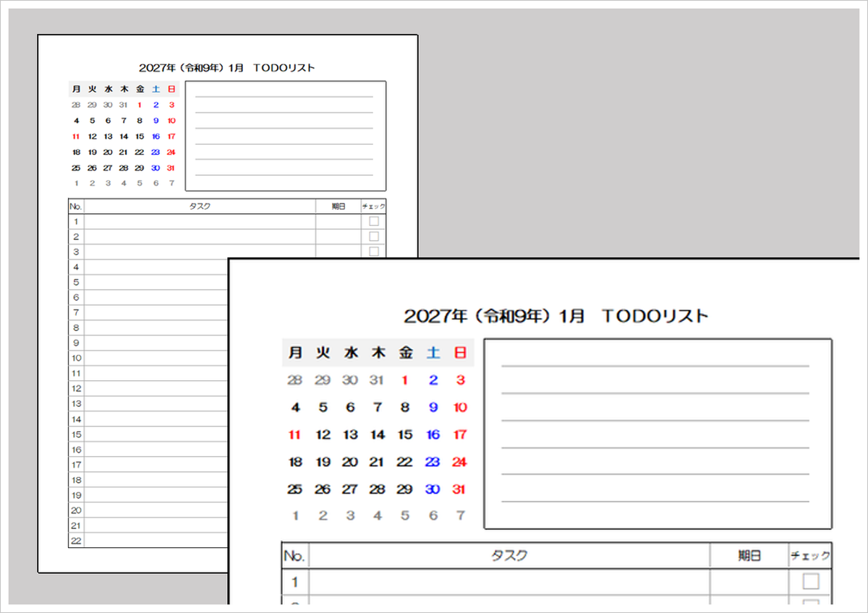This screenshot has width=868, height=613.
Task: Tick the row 1 checkbox on enlarged page
Action: click(x=811, y=581)
